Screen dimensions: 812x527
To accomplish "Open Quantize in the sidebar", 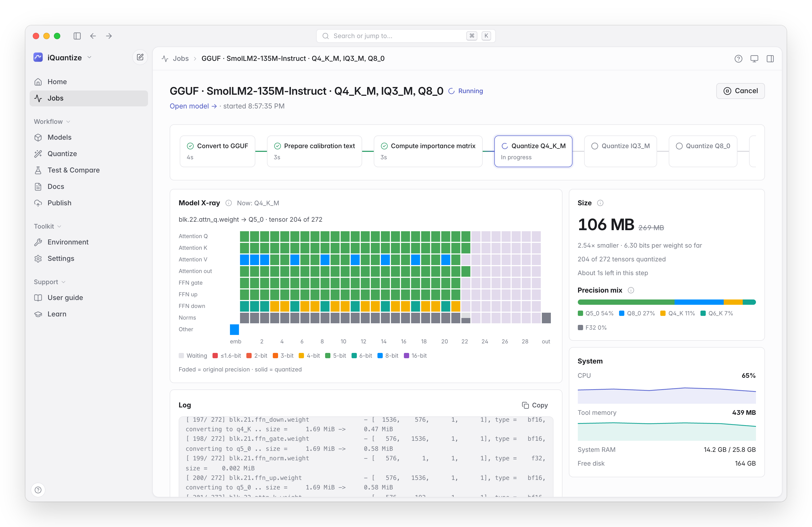I will click(89, 154).
